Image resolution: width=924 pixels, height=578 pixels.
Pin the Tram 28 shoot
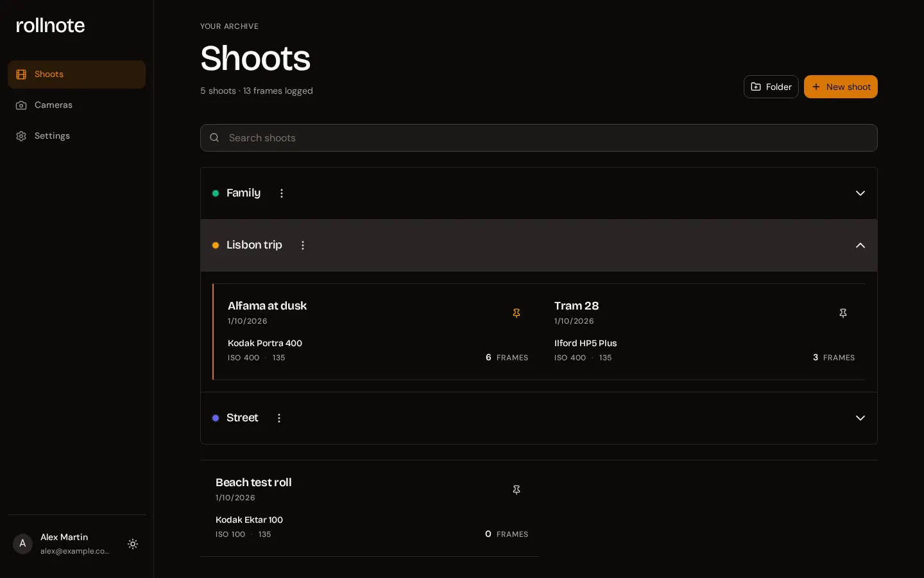843,313
